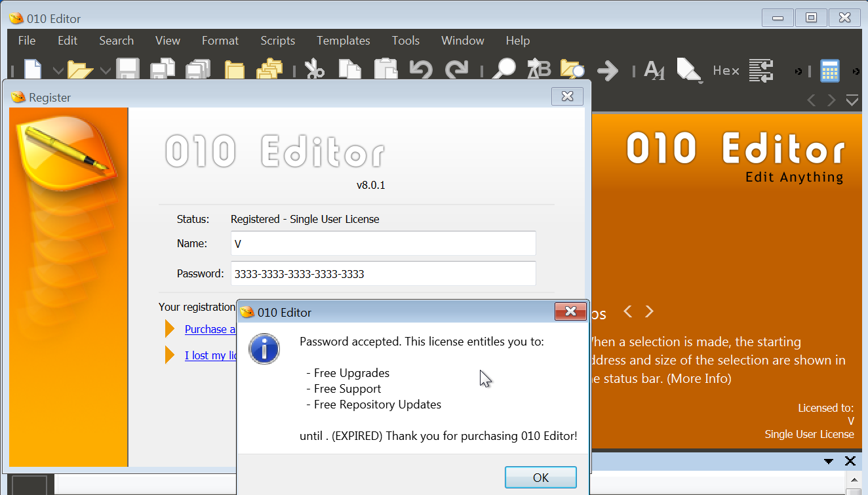Click the v8.0.1 version label

pos(370,185)
